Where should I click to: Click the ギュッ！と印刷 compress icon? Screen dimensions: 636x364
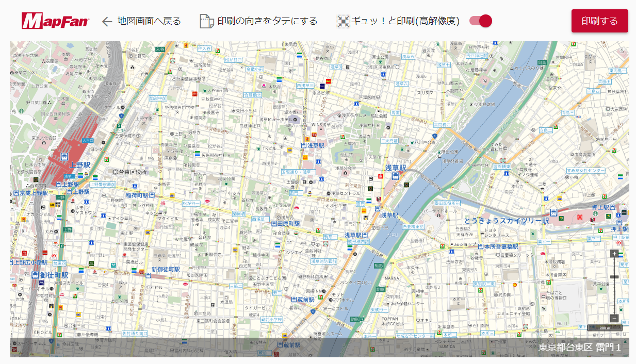pyautogui.click(x=344, y=21)
